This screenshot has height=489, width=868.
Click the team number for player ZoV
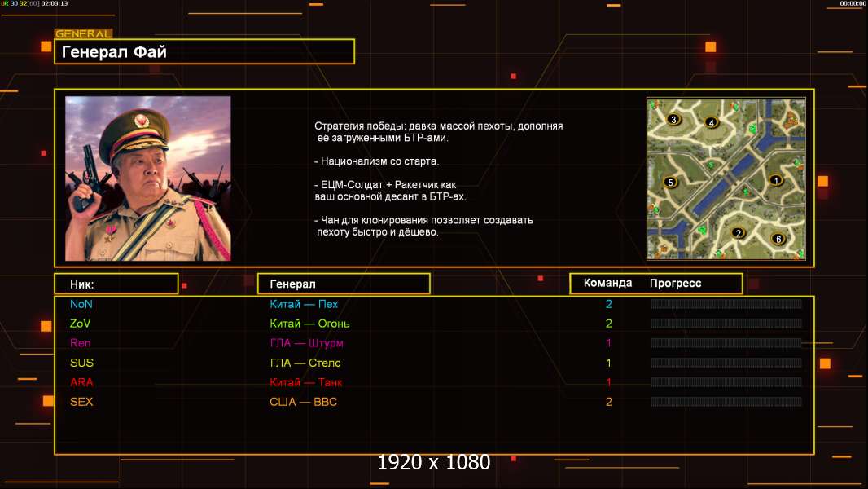pos(609,324)
